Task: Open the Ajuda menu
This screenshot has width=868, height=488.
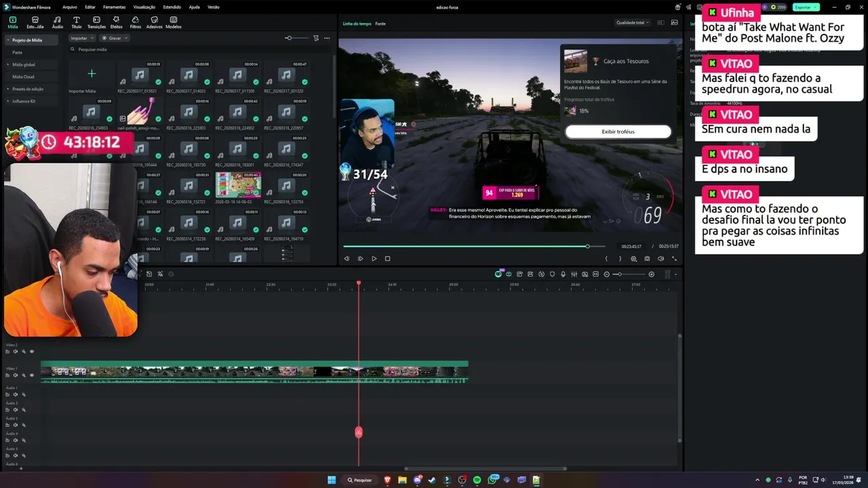Action: point(194,7)
